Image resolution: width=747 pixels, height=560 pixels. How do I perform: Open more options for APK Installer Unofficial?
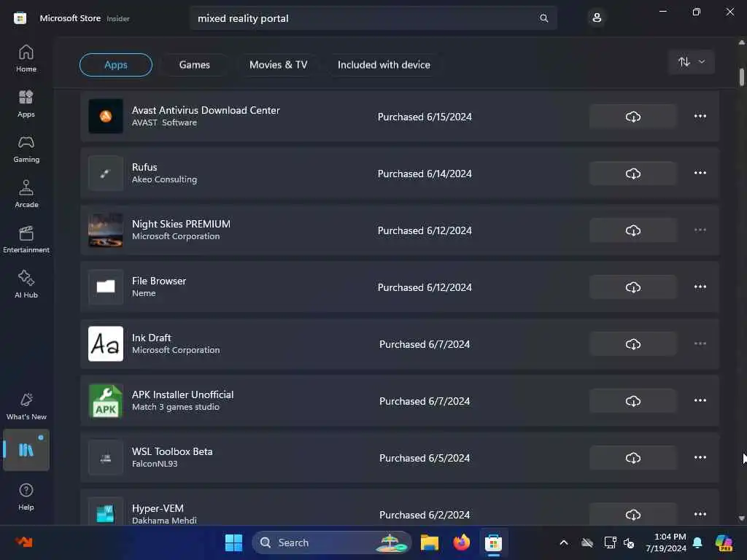(x=700, y=400)
